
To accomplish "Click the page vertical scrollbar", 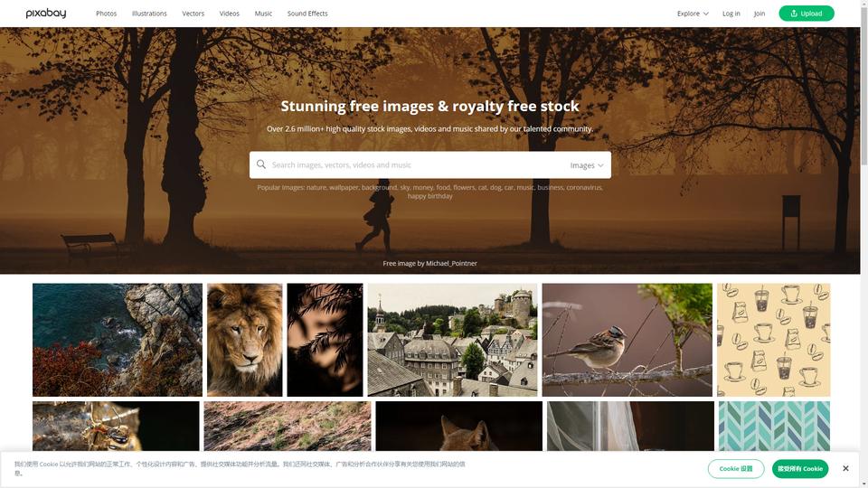I will [x=864, y=244].
